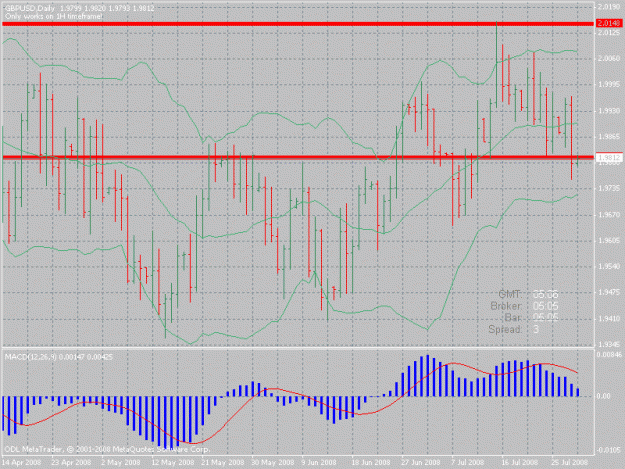Click the 1.9865 price scale label
The width and height of the screenshot is (625, 469).
click(609, 137)
